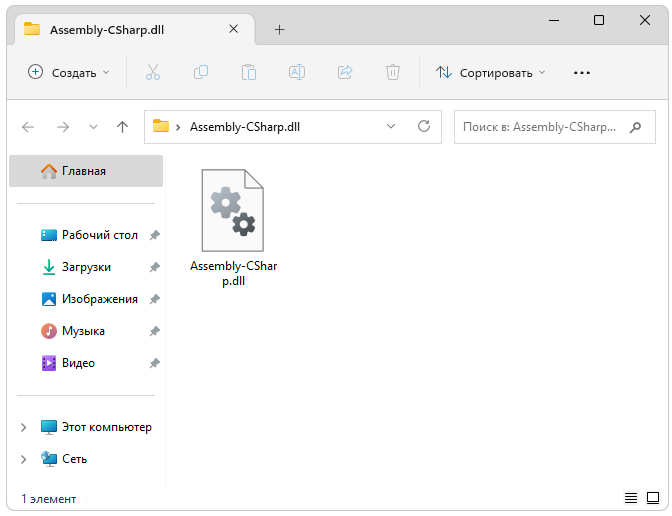This screenshot has width=672, height=516.
Task: Click the Cut scissors icon
Action: tap(153, 72)
